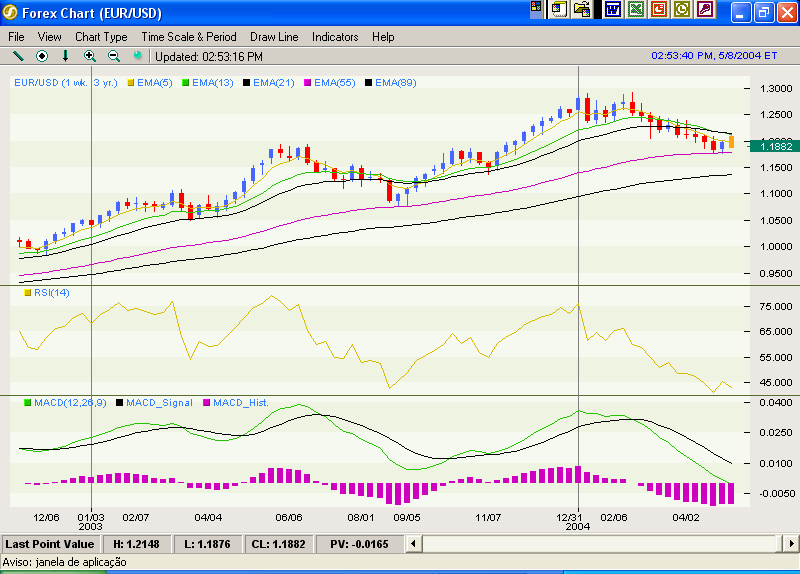Screen dimensions: 800x574
Task: Zoom in using the magnifier plus icon
Action: tap(90, 56)
